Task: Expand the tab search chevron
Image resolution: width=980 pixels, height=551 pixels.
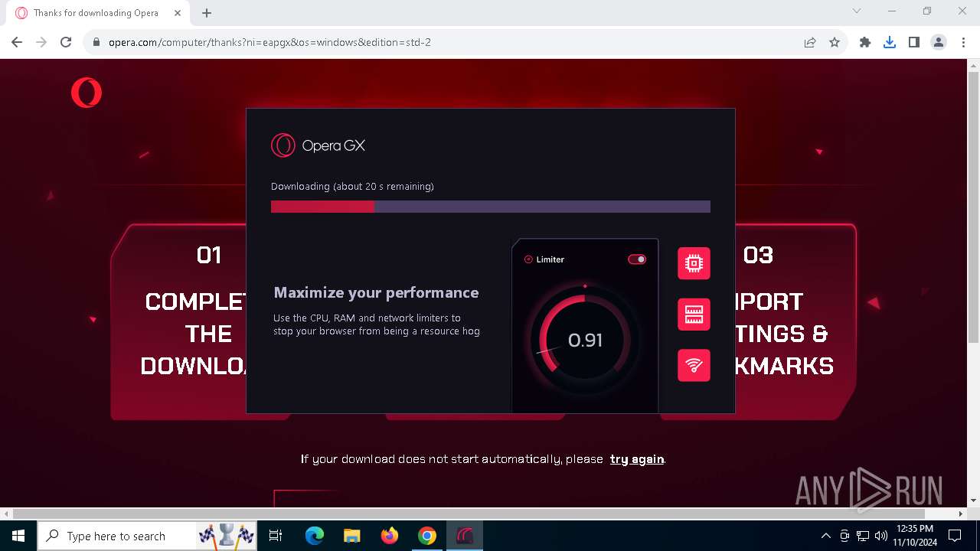Action: pyautogui.click(x=857, y=11)
